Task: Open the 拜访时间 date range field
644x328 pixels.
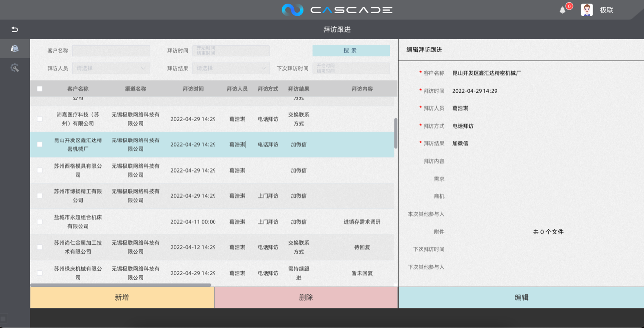Action: click(231, 50)
